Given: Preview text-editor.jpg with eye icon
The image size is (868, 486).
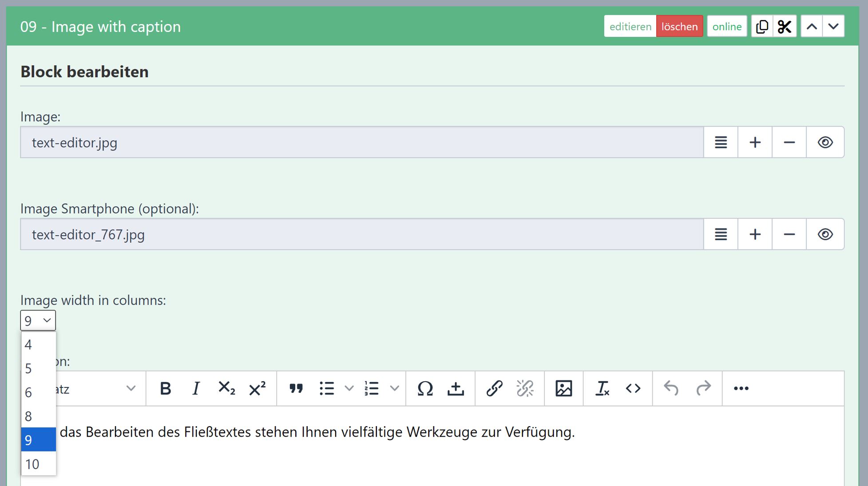Looking at the screenshot, I should [825, 142].
